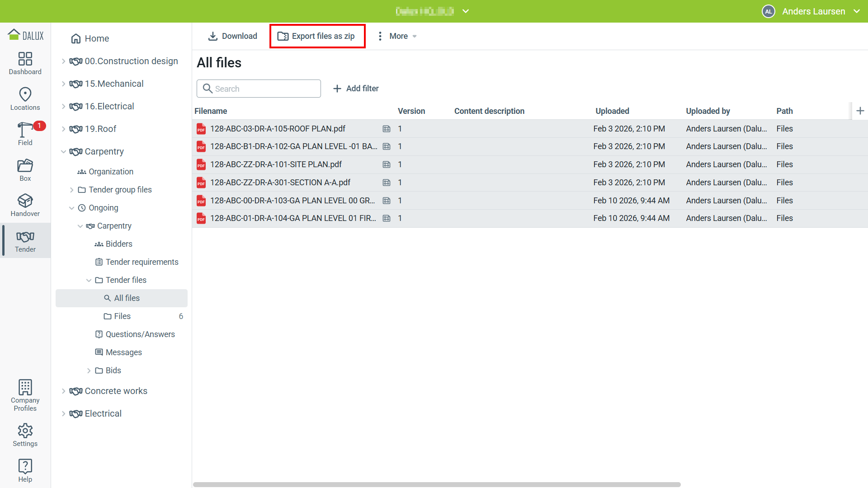
Task: Expand the Tender group files folder
Action: coord(71,190)
